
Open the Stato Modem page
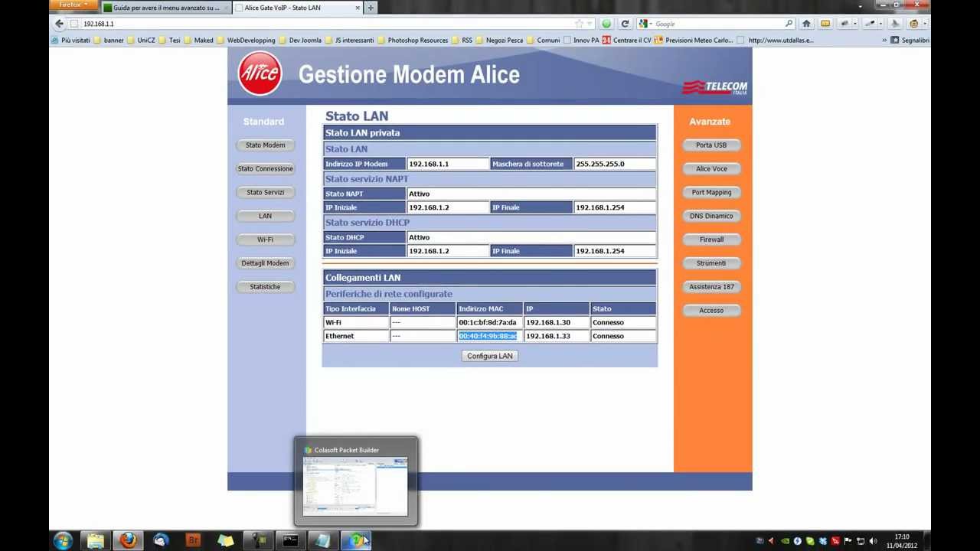265,145
